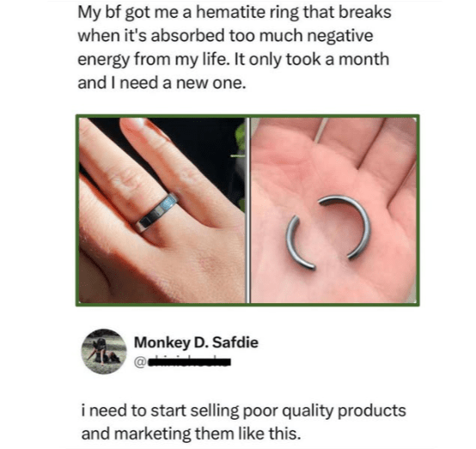Click the @ symbol before the redacted handle

tap(140, 362)
